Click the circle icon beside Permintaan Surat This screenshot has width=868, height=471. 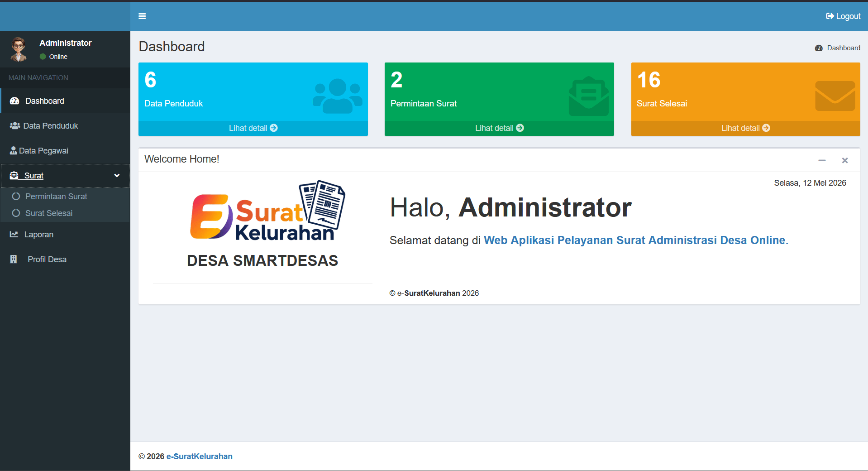coord(16,196)
